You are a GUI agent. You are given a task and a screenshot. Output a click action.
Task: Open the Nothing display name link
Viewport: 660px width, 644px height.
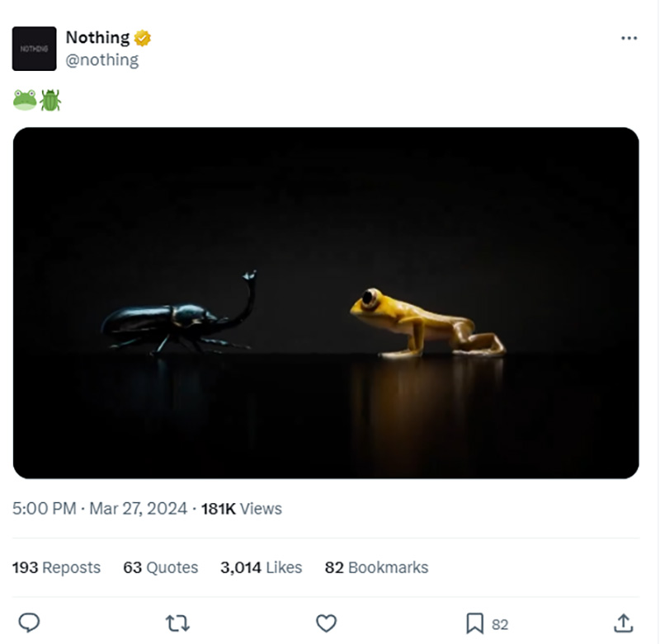[x=97, y=37]
